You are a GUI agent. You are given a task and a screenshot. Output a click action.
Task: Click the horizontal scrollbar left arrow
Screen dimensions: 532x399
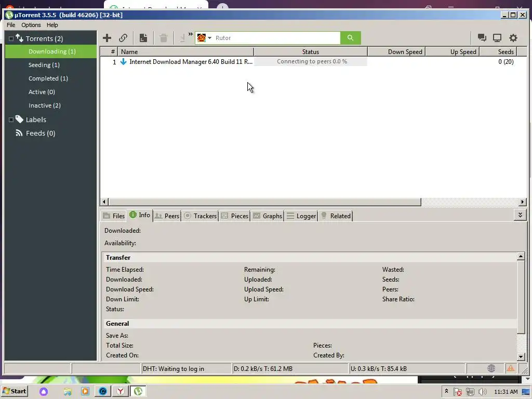coord(104,202)
